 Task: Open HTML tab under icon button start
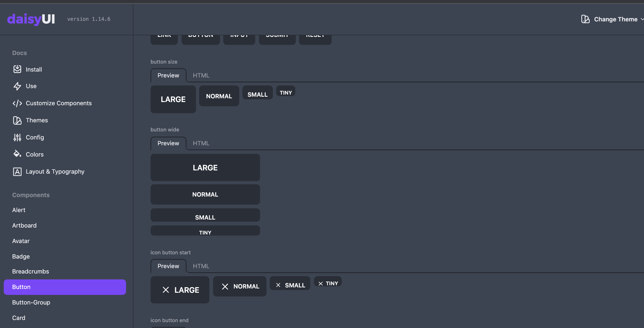point(201,266)
